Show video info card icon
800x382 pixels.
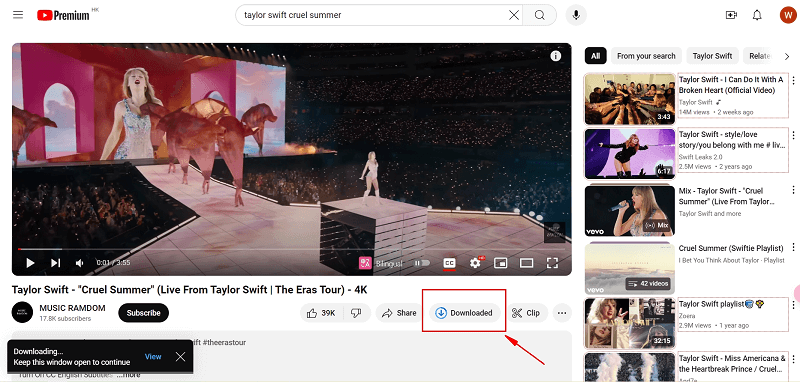556,56
